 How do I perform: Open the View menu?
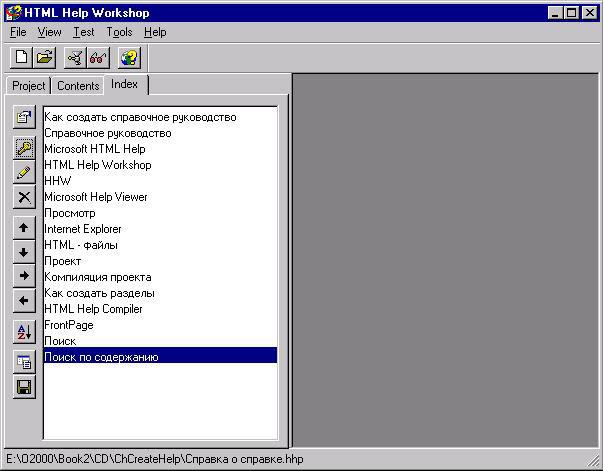49,32
